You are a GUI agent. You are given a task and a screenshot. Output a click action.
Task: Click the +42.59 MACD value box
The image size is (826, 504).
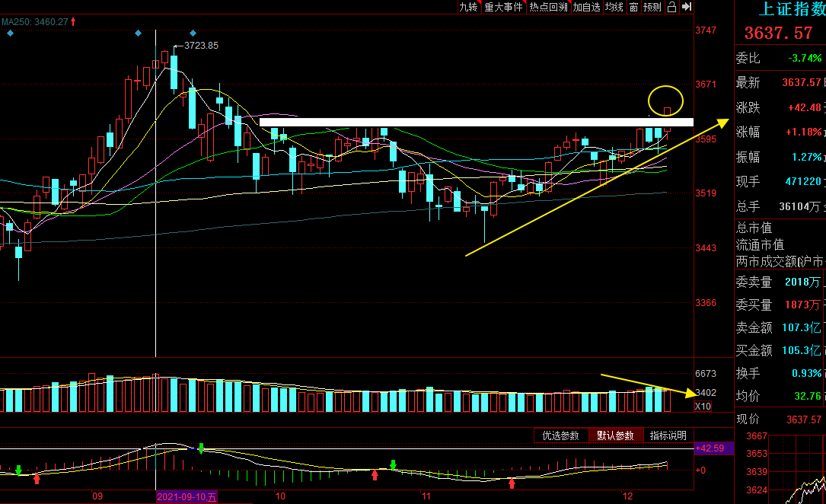(714, 448)
